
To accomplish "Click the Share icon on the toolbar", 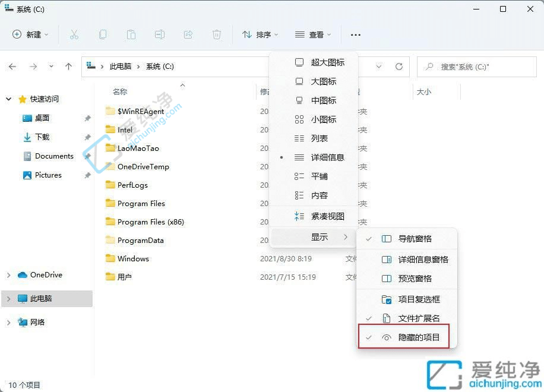I will click(188, 34).
